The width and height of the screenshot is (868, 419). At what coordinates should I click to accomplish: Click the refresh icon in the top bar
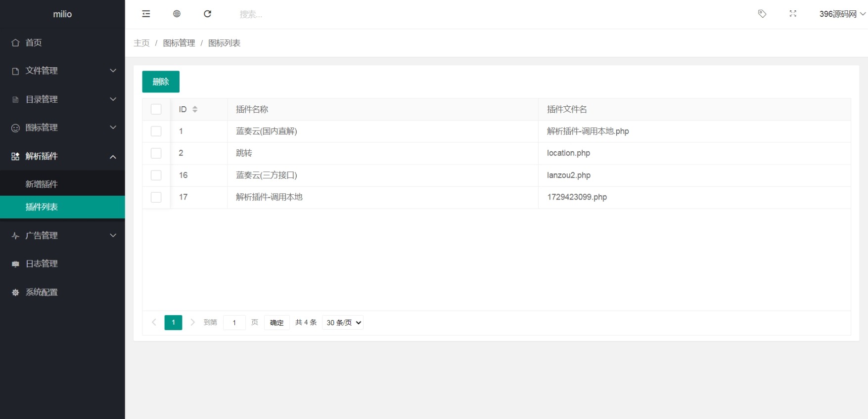tap(208, 14)
